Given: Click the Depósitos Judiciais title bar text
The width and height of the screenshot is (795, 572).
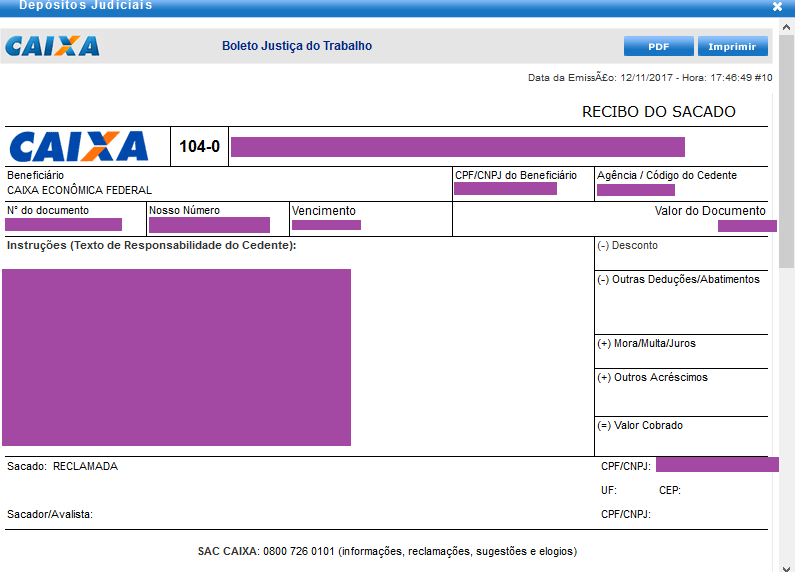Looking at the screenshot, I should point(86,6).
